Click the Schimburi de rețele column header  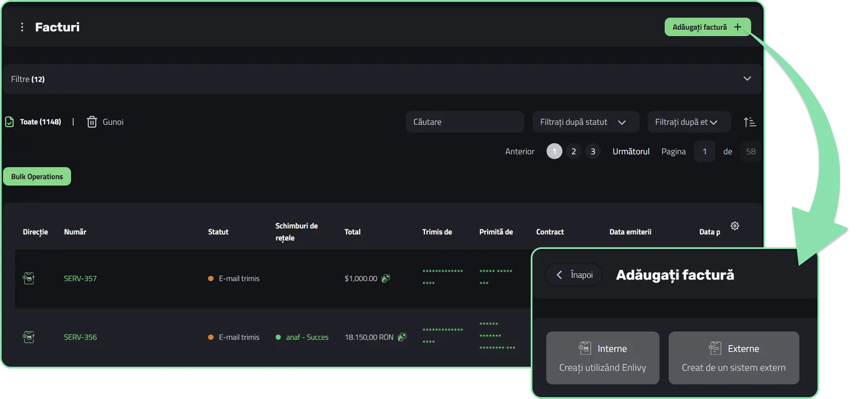pyautogui.click(x=296, y=232)
